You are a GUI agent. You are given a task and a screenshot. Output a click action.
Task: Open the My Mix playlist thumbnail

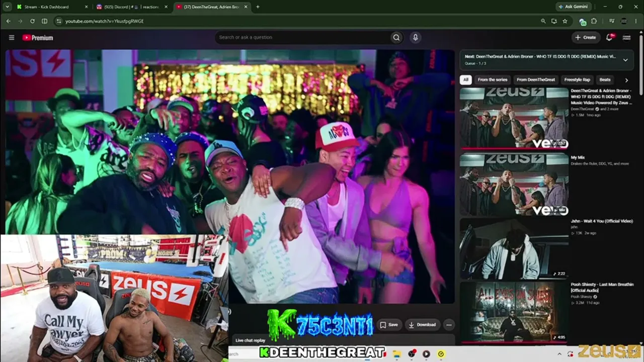[x=514, y=185]
